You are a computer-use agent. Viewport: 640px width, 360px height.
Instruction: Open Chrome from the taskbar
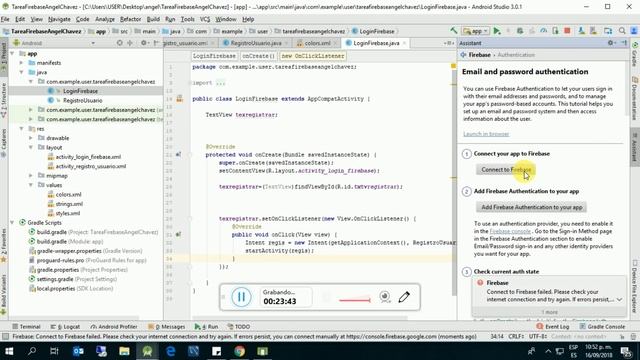point(240,351)
